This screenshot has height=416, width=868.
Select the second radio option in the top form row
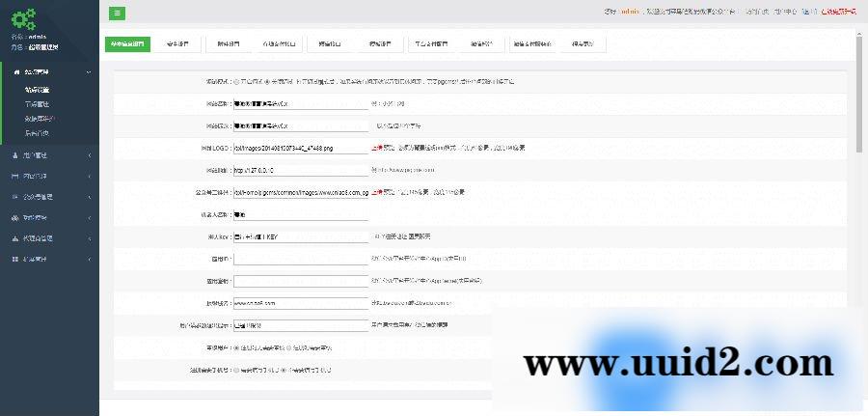click(267, 82)
